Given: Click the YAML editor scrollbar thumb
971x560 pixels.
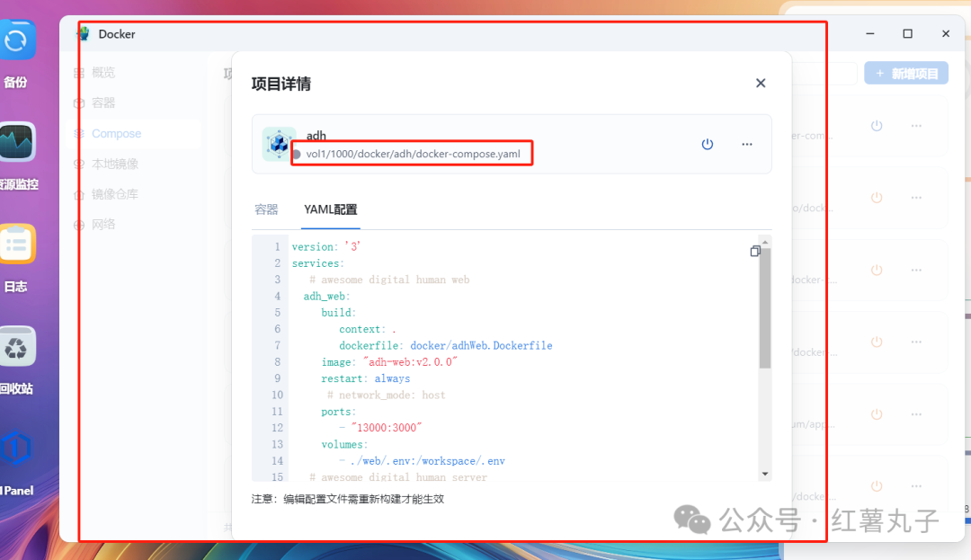Looking at the screenshot, I should pos(765,308).
